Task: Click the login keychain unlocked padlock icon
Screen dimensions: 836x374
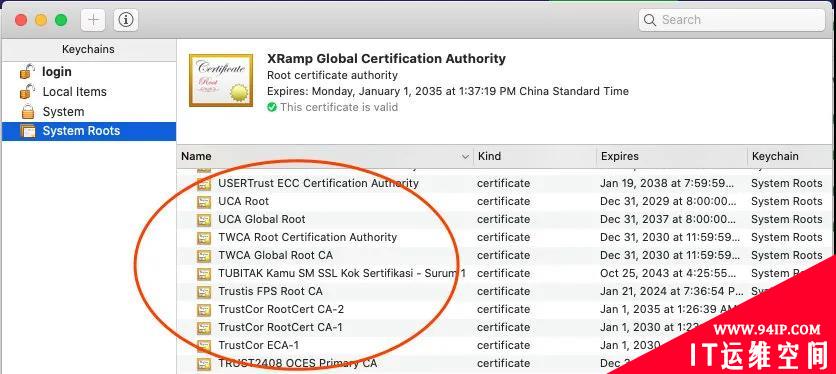Action: click(28, 71)
